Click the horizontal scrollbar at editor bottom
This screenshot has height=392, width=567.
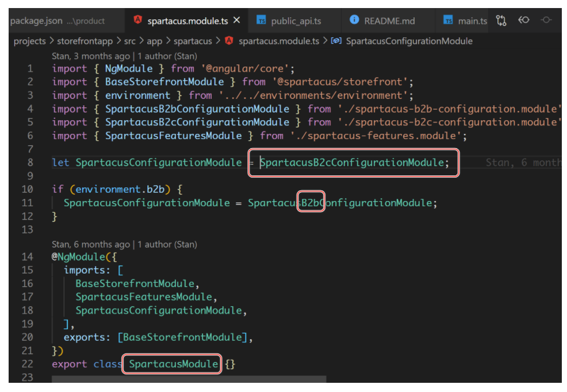click(x=189, y=379)
